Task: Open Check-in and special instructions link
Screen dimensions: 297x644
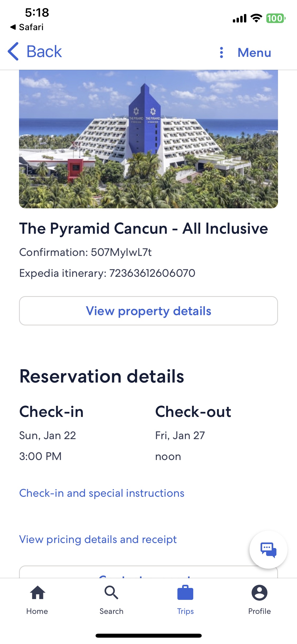Action: 102,493
